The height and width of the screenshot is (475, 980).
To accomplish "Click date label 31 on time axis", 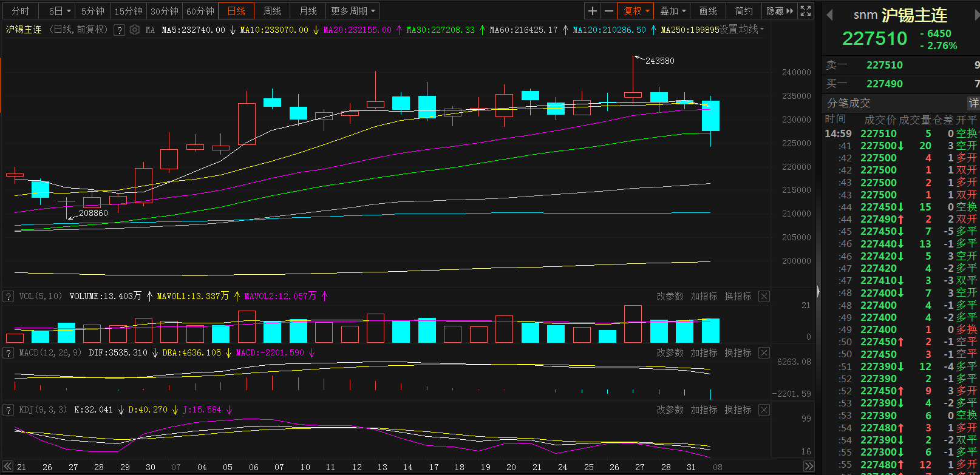I will (691, 467).
